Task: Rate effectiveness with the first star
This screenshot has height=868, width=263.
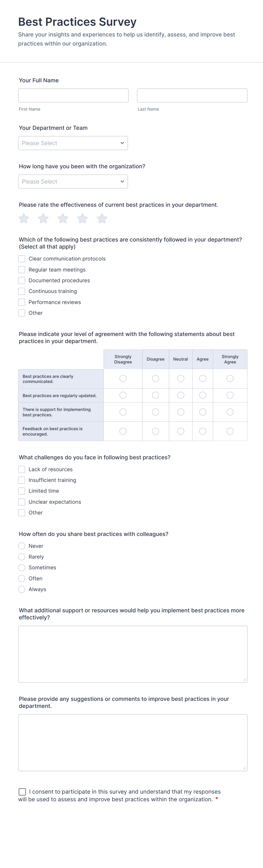Action: pyautogui.click(x=23, y=219)
